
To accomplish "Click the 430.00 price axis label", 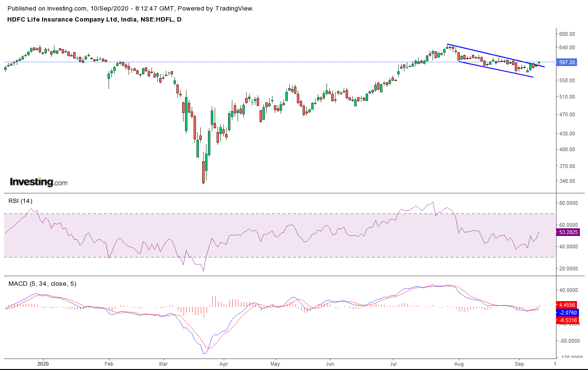I will [566, 134].
